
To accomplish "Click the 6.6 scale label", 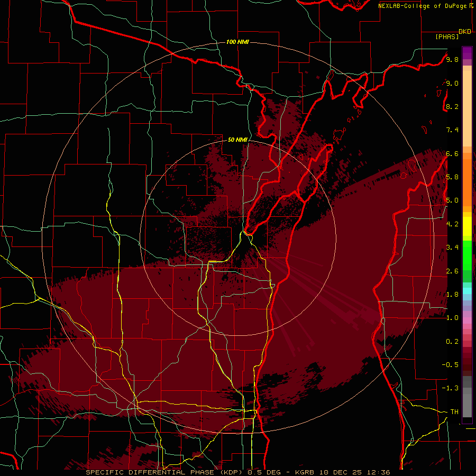I will 452,153.
